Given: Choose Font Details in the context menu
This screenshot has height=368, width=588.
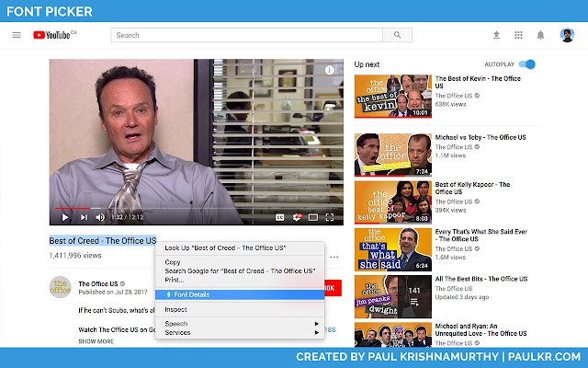Looking at the screenshot, I should click(240, 294).
